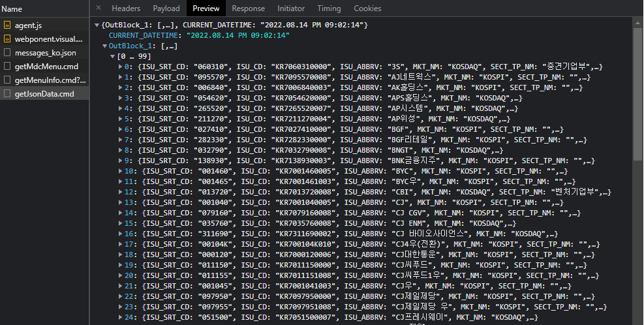Expand item 19 CJ씨푸드
This screenshot has width=644, height=325.
tap(120, 265)
